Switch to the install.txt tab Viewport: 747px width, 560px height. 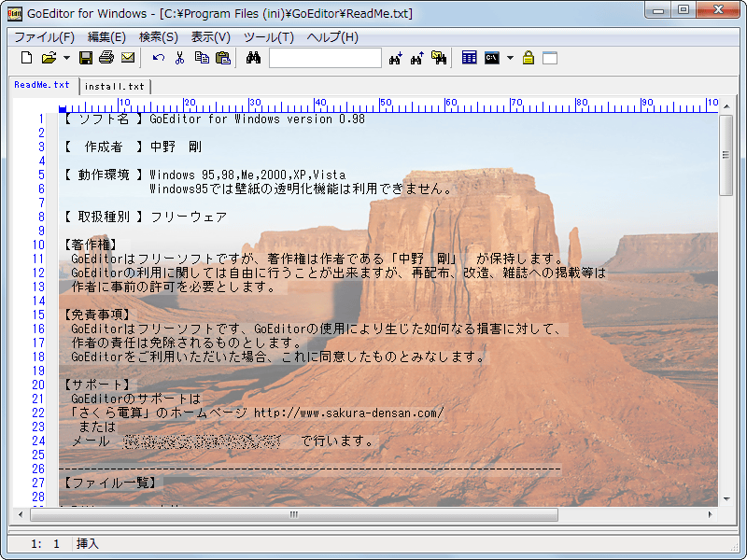[114, 86]
